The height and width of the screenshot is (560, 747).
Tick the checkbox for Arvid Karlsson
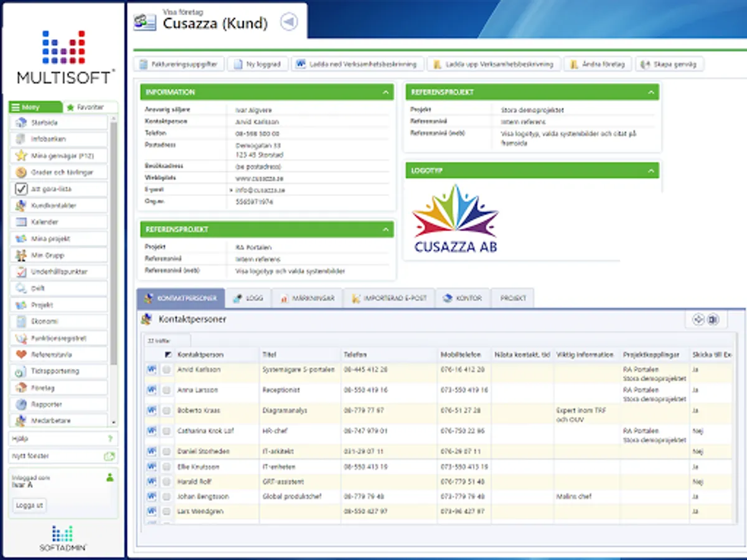point(166,370)
